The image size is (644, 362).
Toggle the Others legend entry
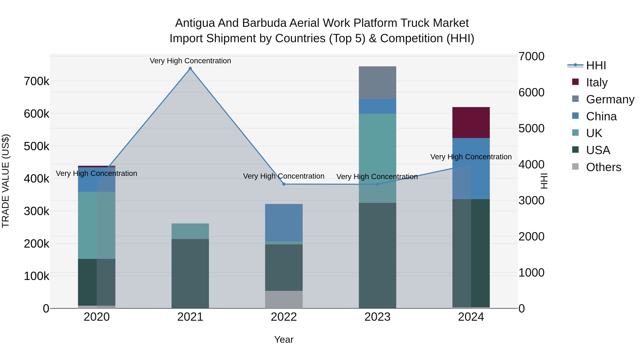click(x=596, y=167)
